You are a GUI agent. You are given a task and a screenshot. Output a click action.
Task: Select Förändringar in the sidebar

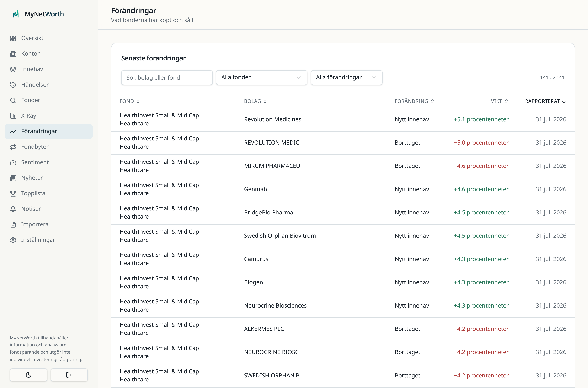(x=49, y=131)
